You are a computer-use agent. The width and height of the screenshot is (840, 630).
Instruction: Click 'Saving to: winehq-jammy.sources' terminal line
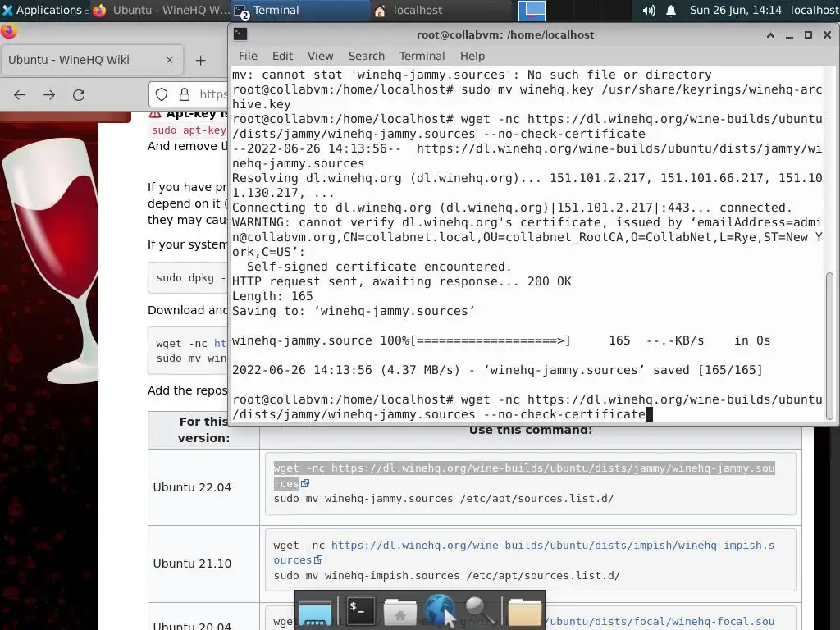point(353,311)
